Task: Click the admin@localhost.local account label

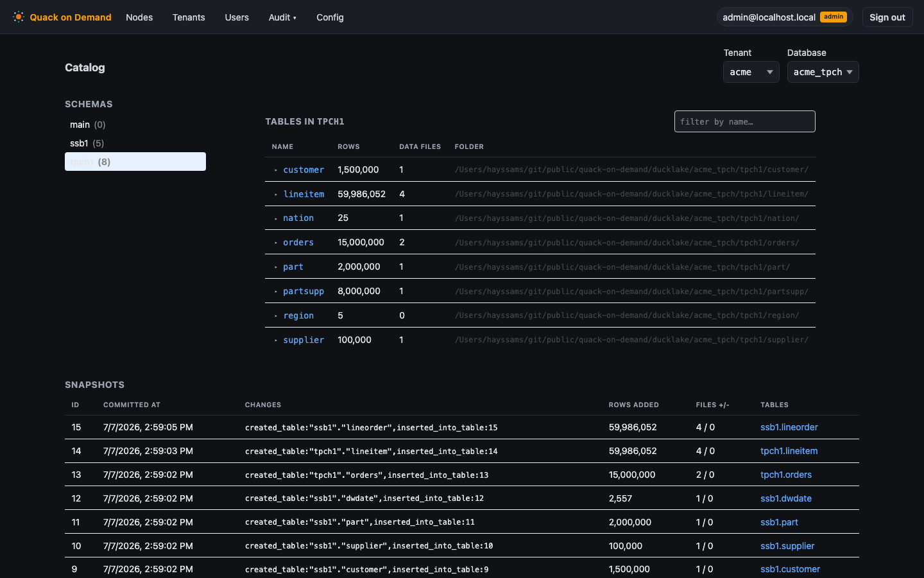Action: coord(769,17)
